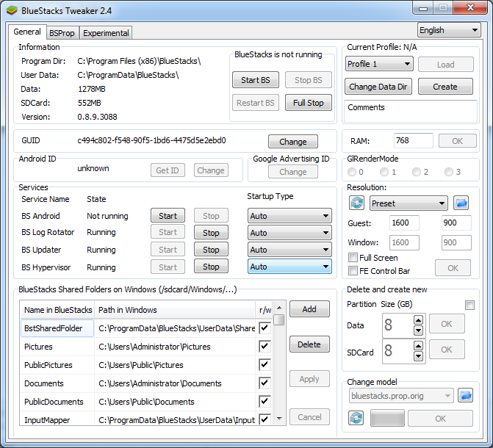Click Delete shared folder button
The image size is (493, 448).
tap(309, 344)
